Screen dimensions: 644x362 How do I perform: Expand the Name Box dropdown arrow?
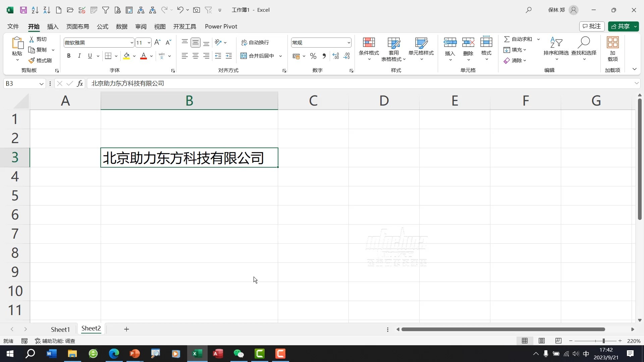coord(41,84)
